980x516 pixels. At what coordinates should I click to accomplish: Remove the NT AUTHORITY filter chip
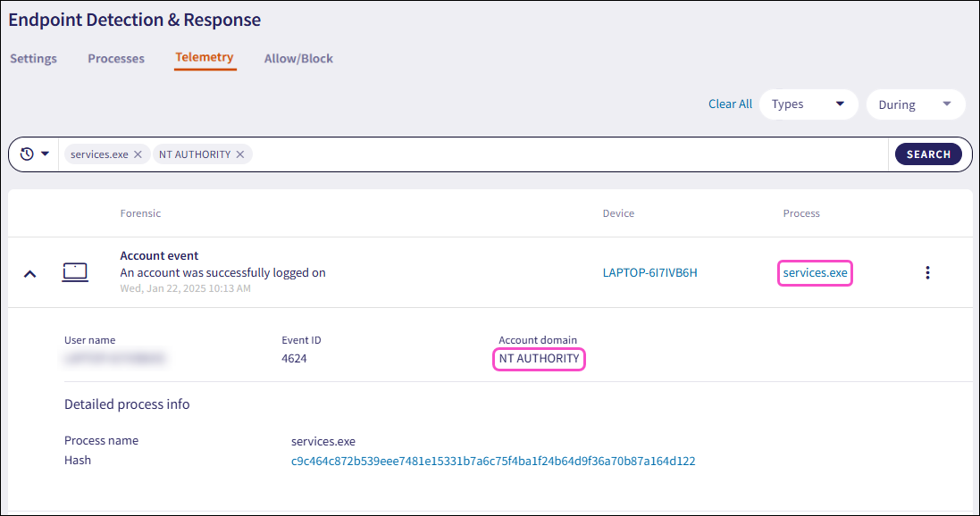[x=239, y=154]
